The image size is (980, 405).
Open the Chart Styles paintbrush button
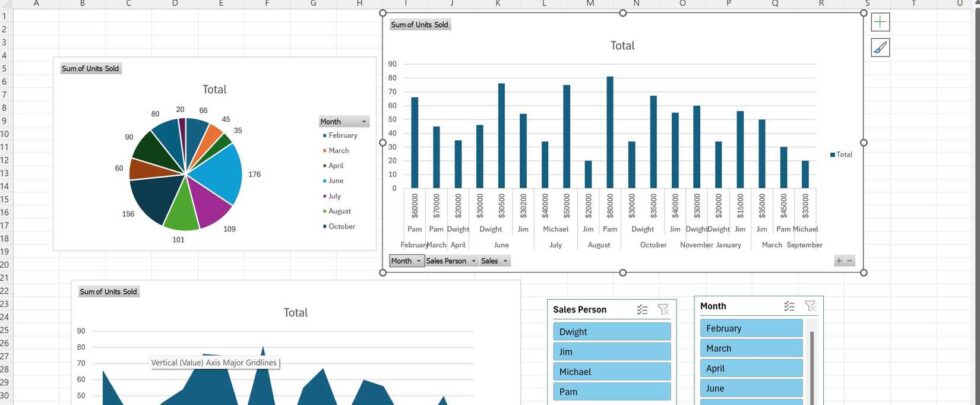point(880,47)
